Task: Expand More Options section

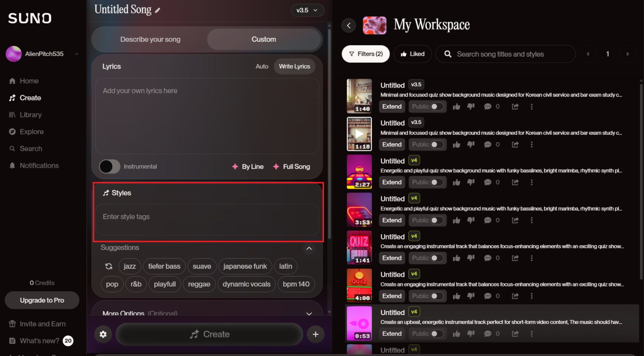Action: [309, 314]
